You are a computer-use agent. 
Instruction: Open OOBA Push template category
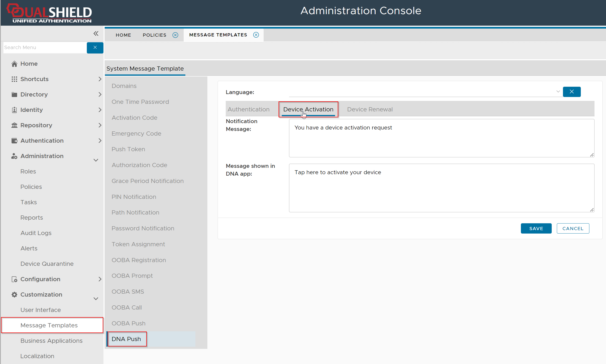(128, 323)
